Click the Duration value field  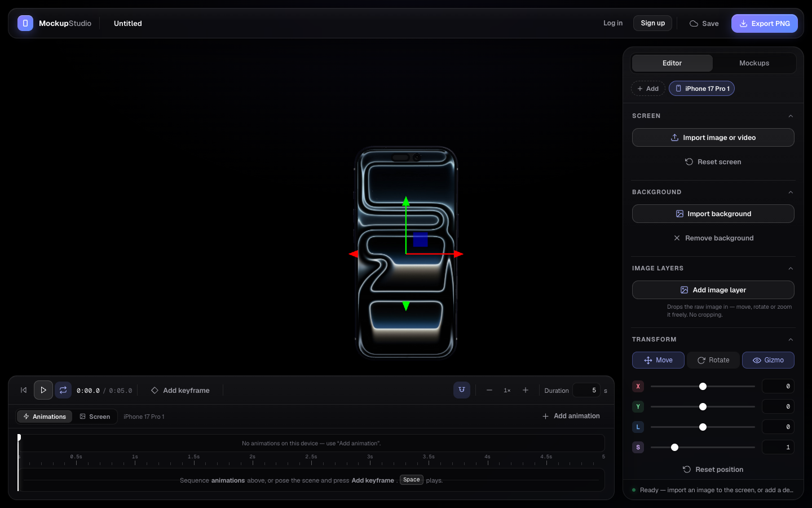[x=586, y=390]
